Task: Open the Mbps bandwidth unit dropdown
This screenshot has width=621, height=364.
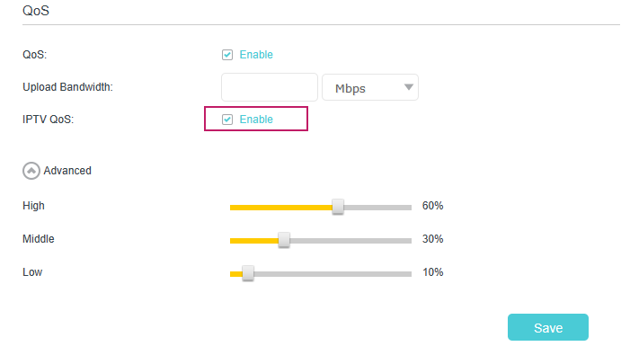Action: (369, 87)
